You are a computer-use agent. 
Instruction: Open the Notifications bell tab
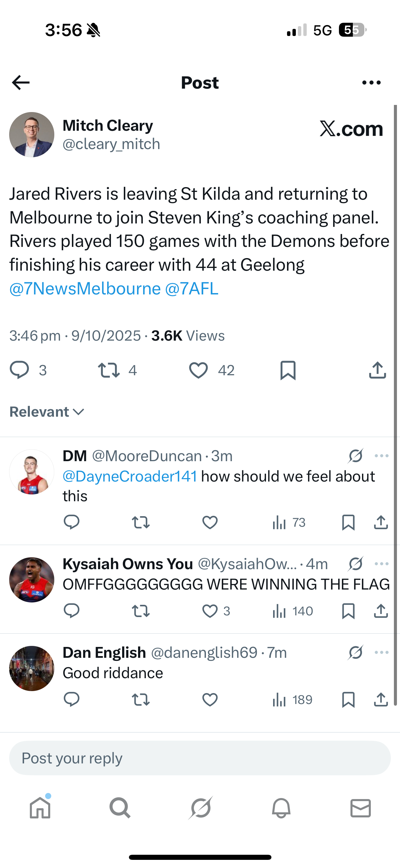[x=281, y=808]
